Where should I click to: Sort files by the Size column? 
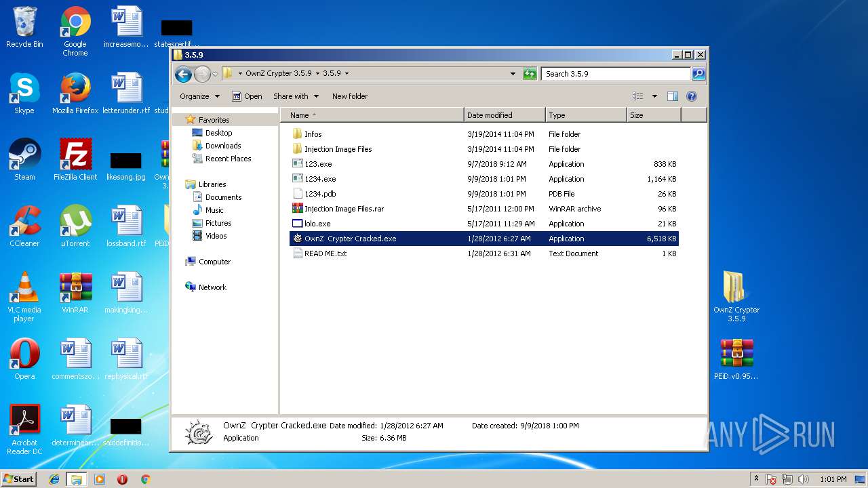point(654,115)
